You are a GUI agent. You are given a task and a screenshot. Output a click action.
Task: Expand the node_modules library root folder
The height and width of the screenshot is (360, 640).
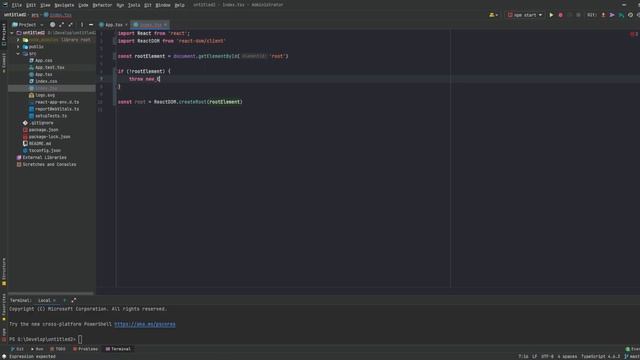pos(18,40)
